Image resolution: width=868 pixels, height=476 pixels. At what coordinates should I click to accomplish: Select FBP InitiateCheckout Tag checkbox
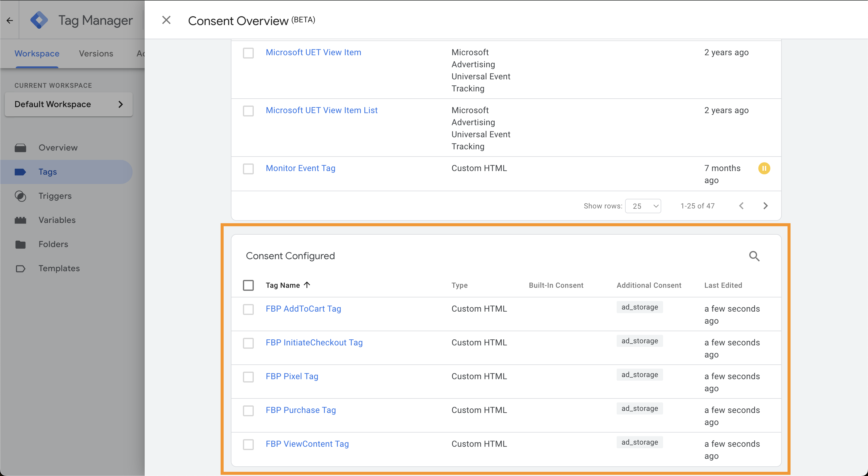pos(248,343)
